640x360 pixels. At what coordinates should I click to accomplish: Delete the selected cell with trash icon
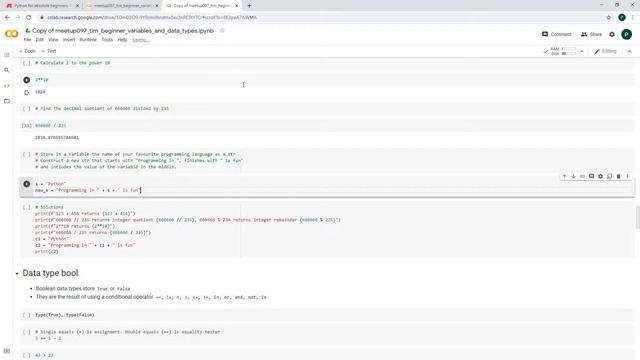618,176
